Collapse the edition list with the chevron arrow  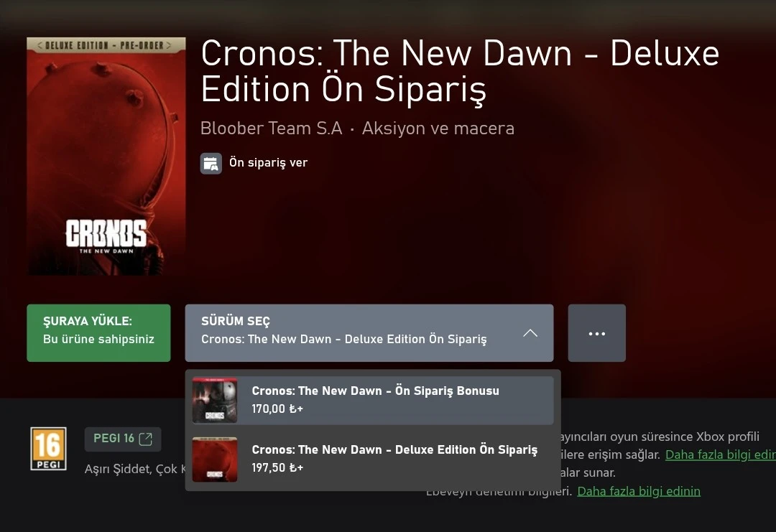tap(530, 332)
